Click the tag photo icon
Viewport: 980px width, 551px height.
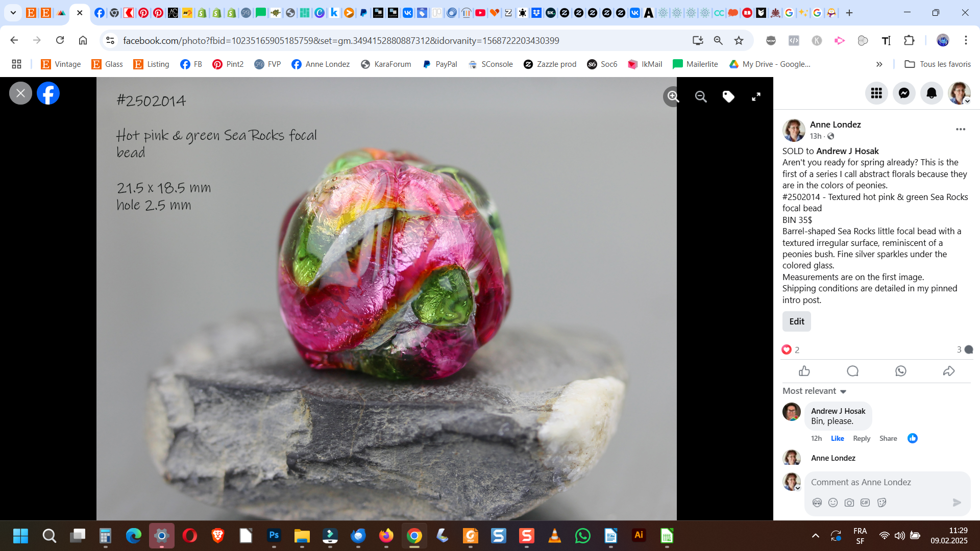point(728,96)
